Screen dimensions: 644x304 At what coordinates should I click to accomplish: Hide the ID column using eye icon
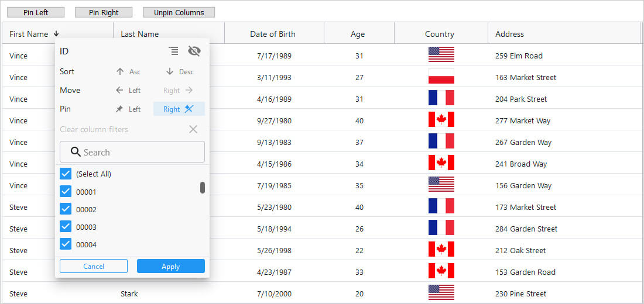[194, 51]
